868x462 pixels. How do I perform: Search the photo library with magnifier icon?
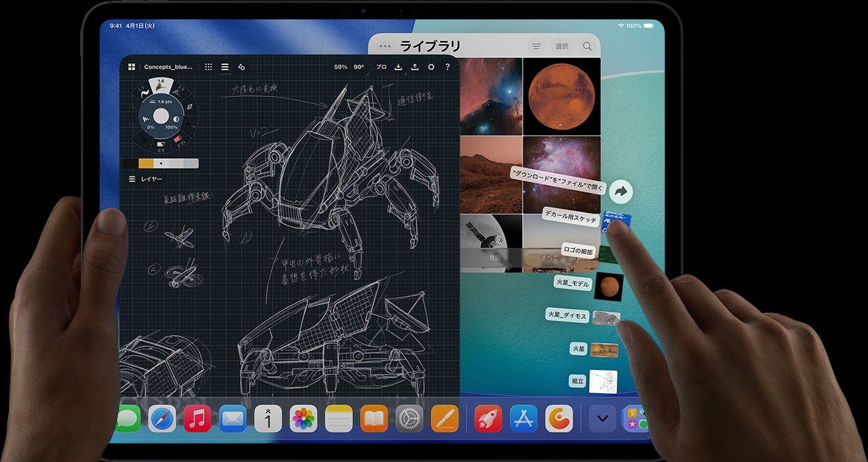click(587, 46)
